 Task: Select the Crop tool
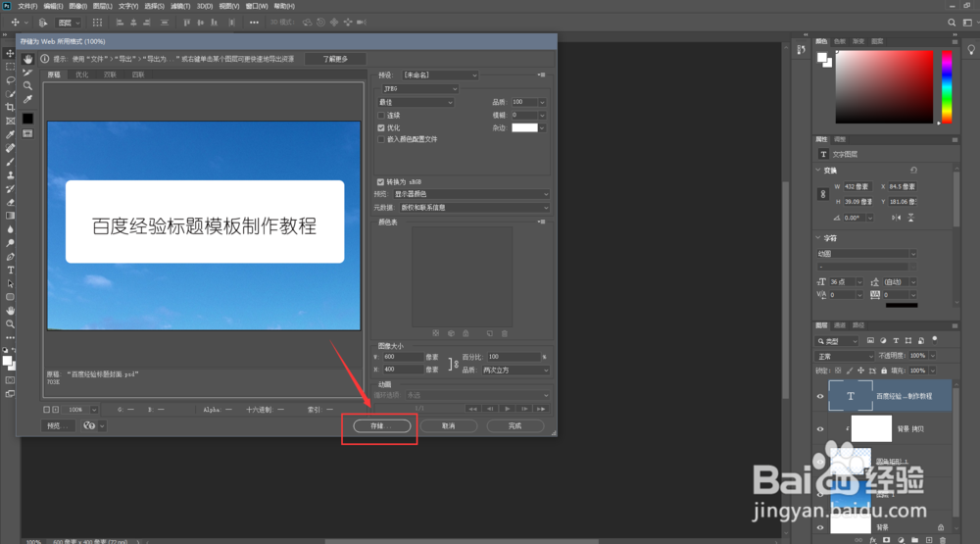coord(10,108)
